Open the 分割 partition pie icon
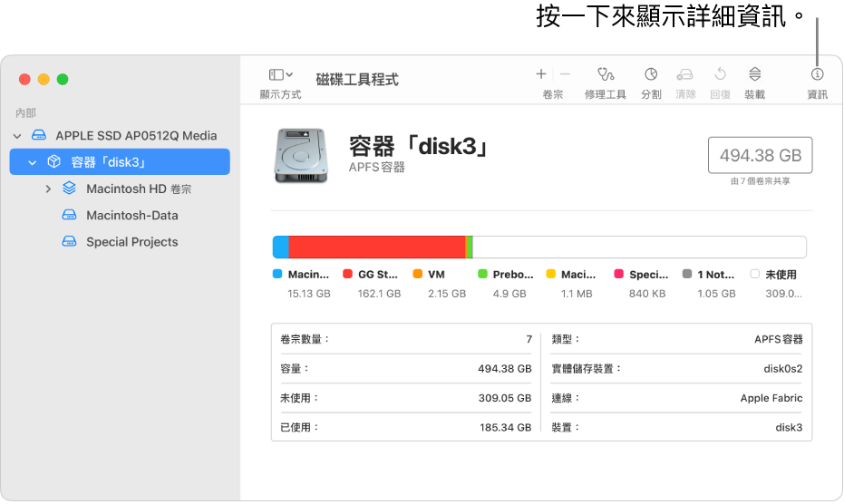This screenshot has height=504, width=844. coord(651,74)
